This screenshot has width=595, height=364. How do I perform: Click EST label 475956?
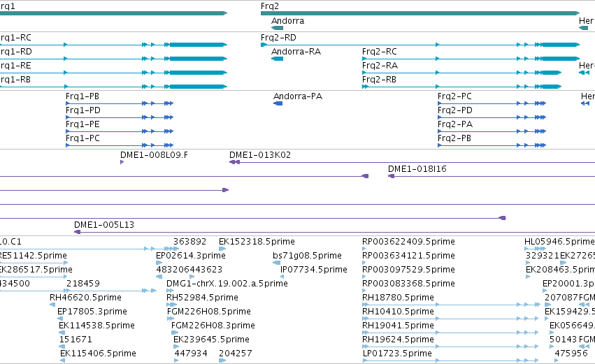[x=571, y=354]
